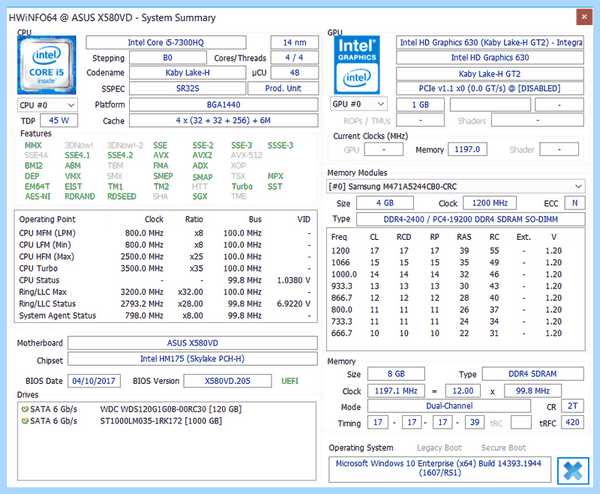Click the Legacy Boot label
The height and width of the screenshot is (494, 600).
tap(439, 448)
